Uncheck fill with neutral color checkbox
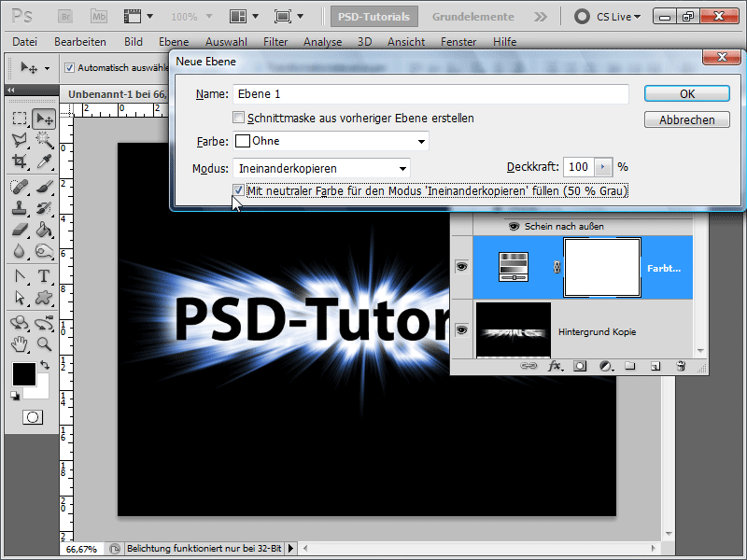Image resolution: width=747 pixels, height=560 pixels. tap(238, 190)
